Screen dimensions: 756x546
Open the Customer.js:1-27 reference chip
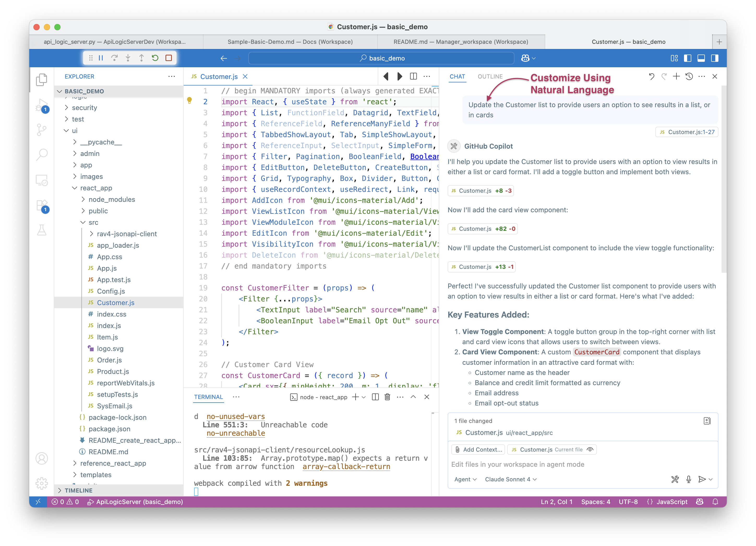pyautogui.click(x=687, y=132)
